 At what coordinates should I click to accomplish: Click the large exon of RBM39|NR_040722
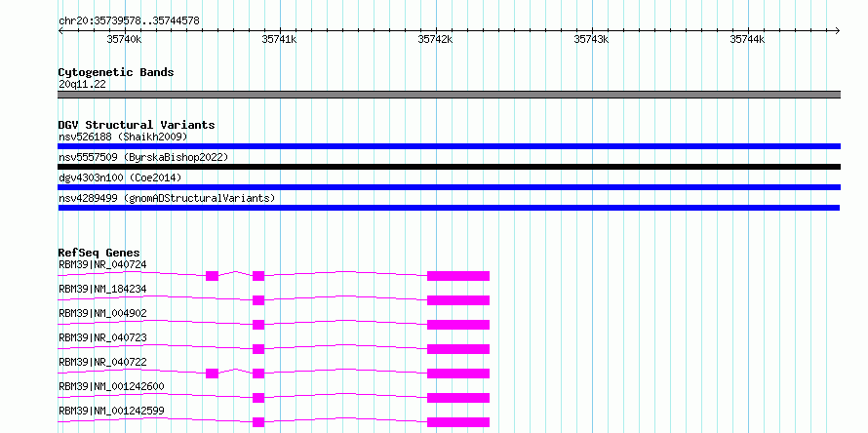[458, 374]
